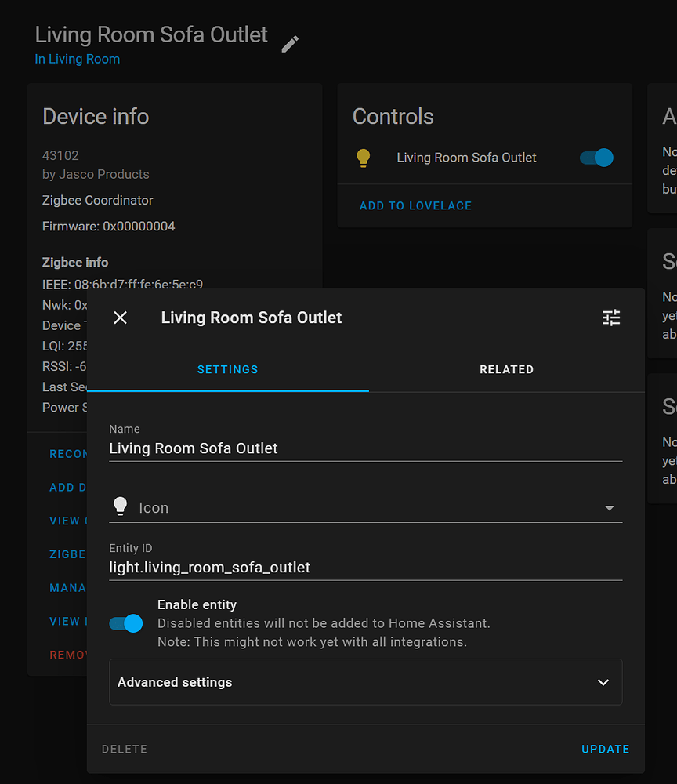Click the DELETE button
This screenshot has width=677, height=784.
pos(124,749)
